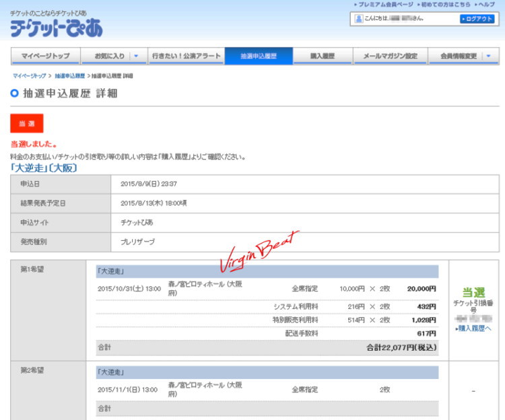Click the Ticket Pia logo
Screen dimensions: 505x420
(57, 28)
